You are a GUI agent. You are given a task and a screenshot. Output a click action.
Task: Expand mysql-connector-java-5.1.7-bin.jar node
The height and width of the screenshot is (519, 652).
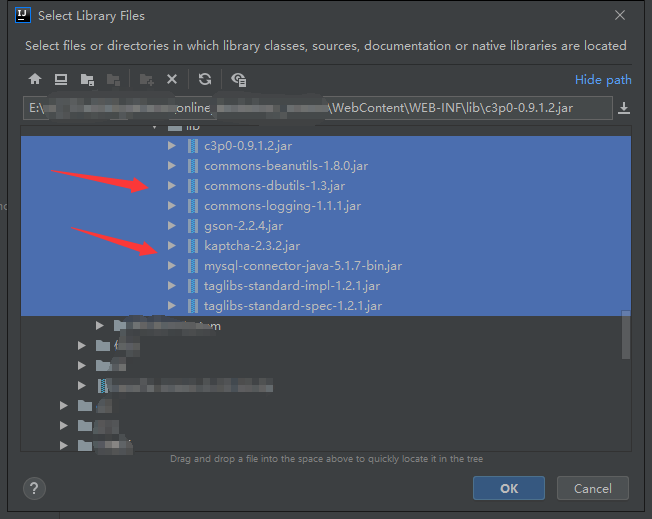[171, 266]
